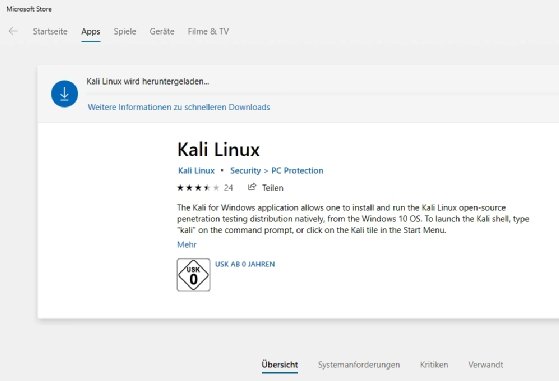This screenshot has height=381, width=559.
Task: Open the Systemanforderungen section tab
Action: click(x=359, y=365)
